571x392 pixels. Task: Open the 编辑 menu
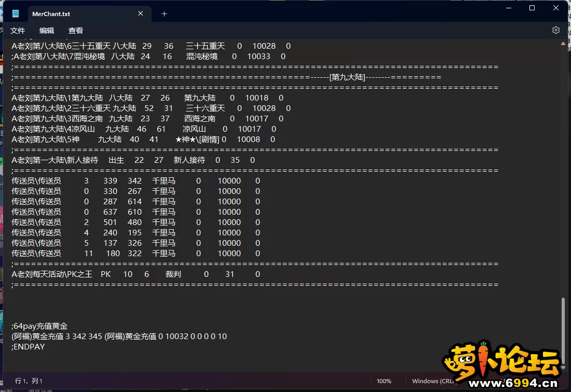tap(47, 31)
